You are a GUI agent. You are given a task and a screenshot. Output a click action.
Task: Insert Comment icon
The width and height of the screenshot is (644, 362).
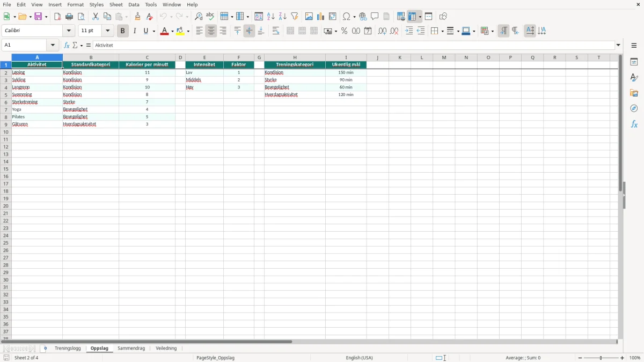(x=375, y=17)
